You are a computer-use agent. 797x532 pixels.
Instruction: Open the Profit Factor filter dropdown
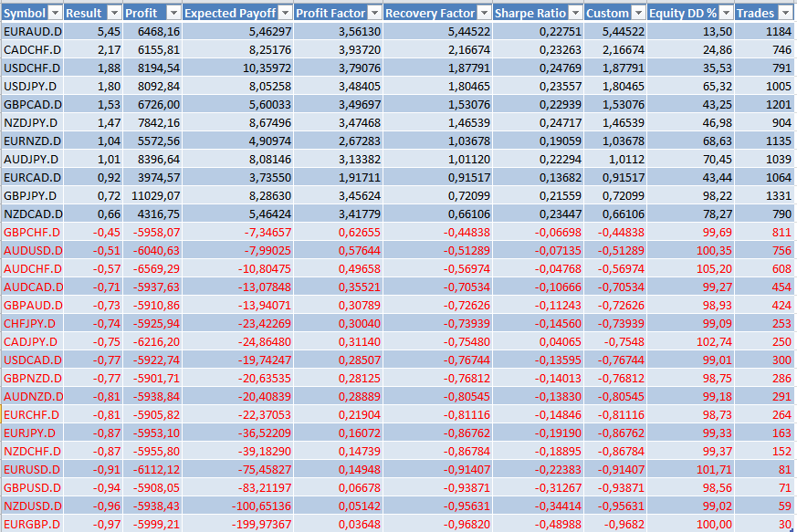point(375,13)
